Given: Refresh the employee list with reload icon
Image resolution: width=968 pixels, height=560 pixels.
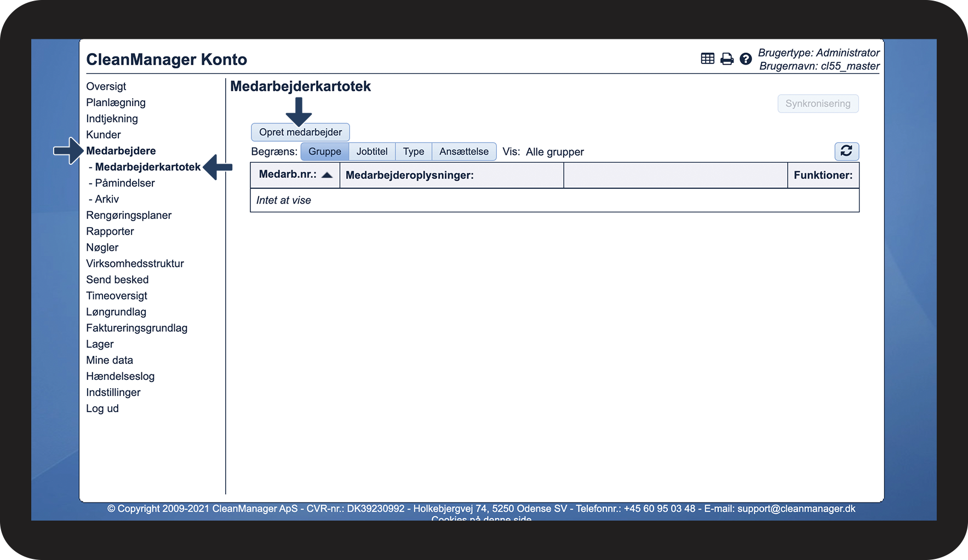Looking at the screenshot, I should point(846,151).
